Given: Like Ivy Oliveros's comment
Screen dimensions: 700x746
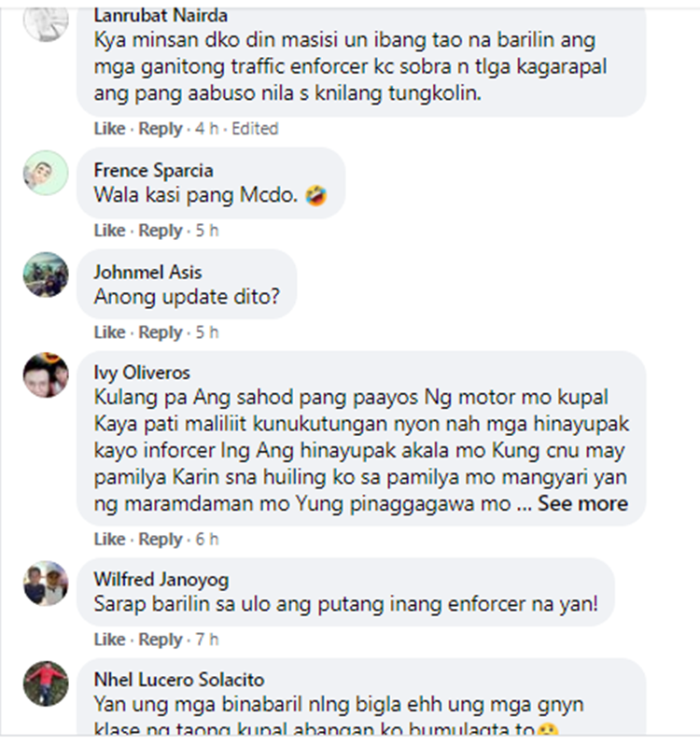Looking at the screenshot, I should tap(109, 539).
